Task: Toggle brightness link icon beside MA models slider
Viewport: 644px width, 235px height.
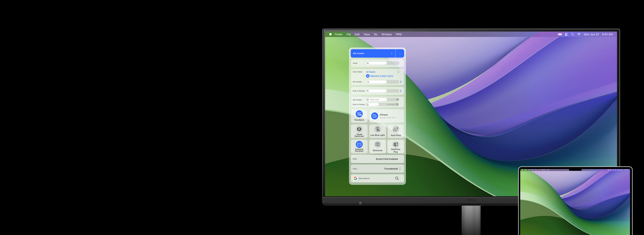Action: pos(401,82)
